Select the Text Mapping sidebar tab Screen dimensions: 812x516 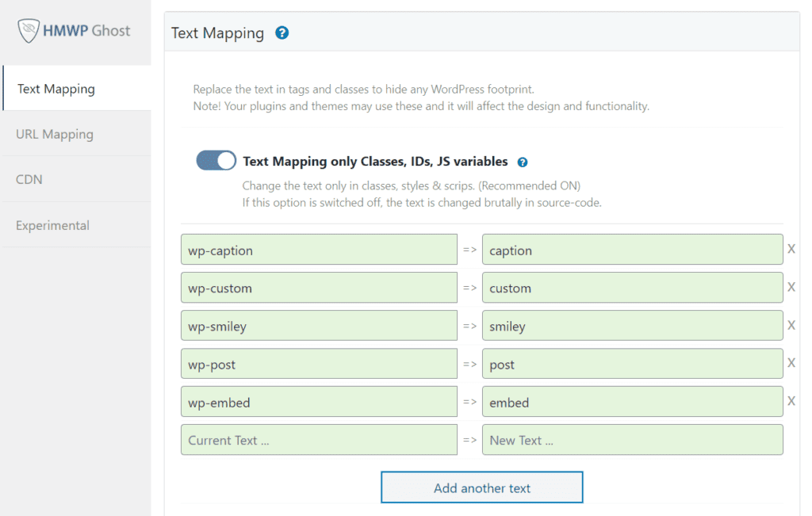[76, 89]
